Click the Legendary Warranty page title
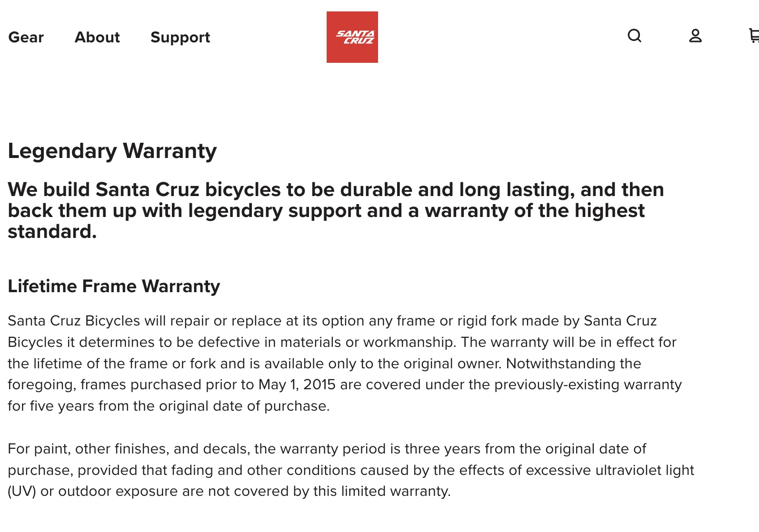 coord(112,151)
